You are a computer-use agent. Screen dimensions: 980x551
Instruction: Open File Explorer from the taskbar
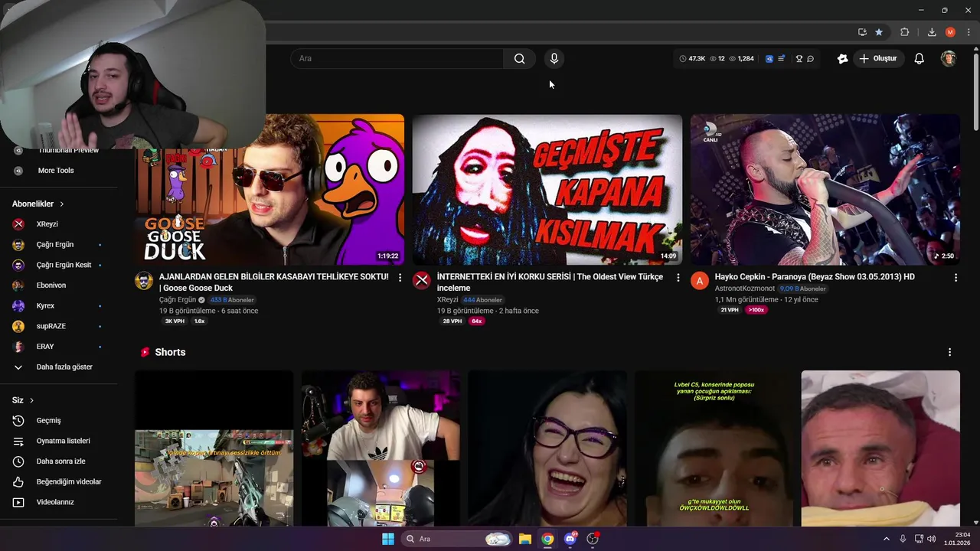click(x=525, y=539)
